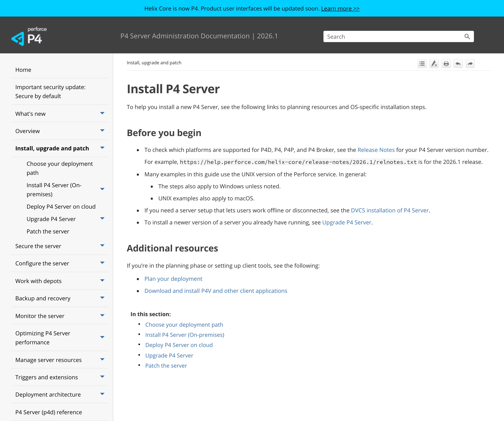Open Upgrade P4 Server link in paragraph
The image size is (504, 421).
347,222
